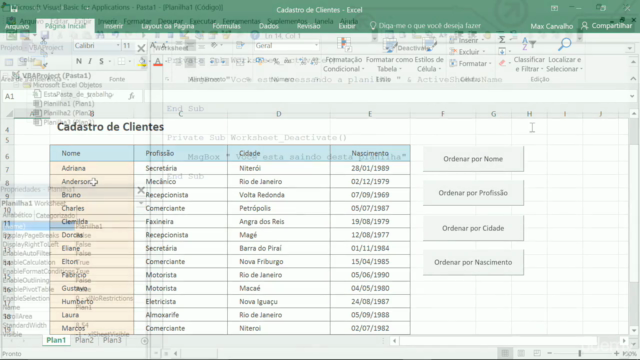
Task: Collapse the ribbon with the chevron arrow
Action: click(x=633, y=78)
